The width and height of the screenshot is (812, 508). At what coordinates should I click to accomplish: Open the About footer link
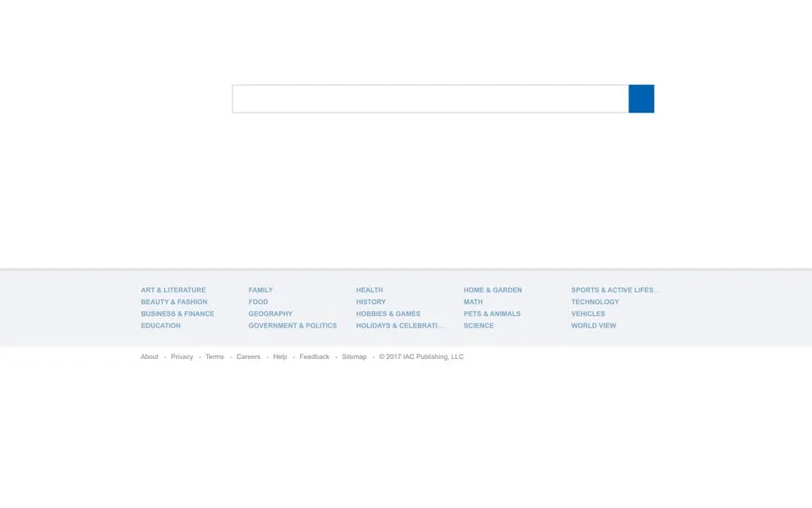[x=149, y=356]
